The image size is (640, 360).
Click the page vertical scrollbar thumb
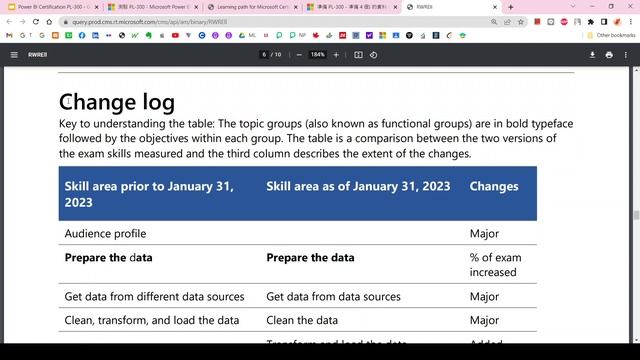(x=636, y=215)
